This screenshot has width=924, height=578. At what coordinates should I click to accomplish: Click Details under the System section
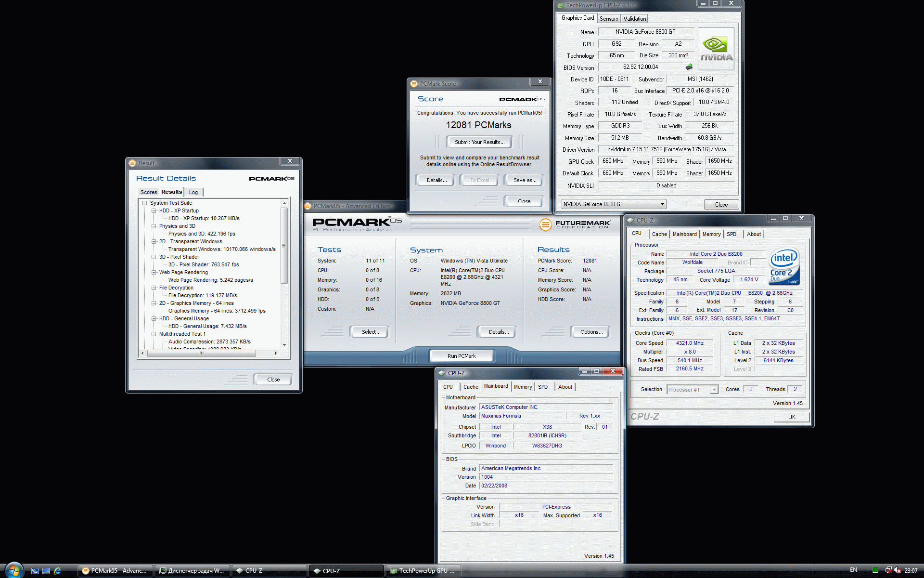click(498, 332)
